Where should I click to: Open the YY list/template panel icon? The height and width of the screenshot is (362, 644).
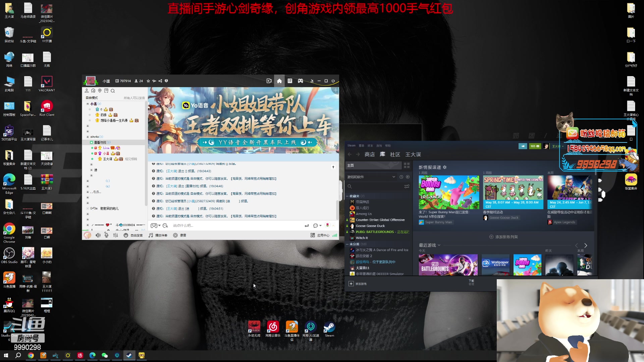[290, 81]
